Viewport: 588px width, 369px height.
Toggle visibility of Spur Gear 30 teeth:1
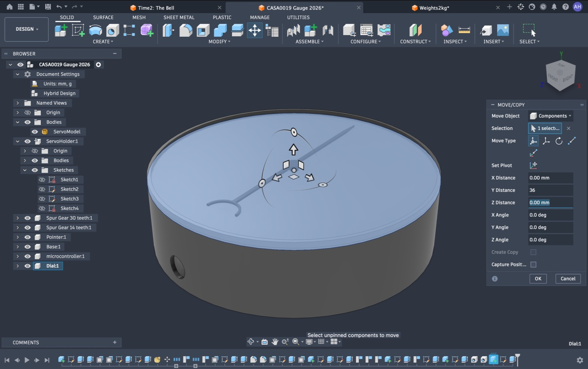click(27, 218)
